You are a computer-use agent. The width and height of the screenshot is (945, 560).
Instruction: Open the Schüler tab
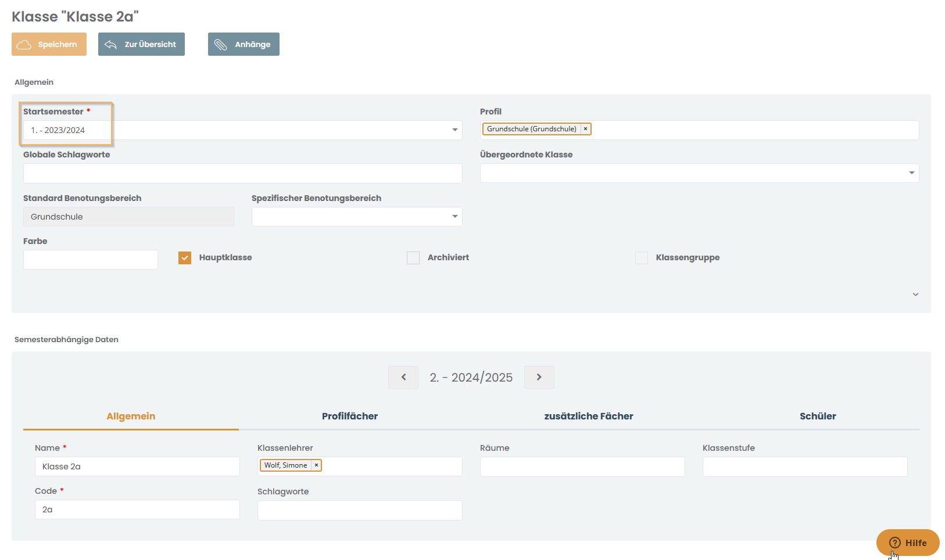[818, 416]
